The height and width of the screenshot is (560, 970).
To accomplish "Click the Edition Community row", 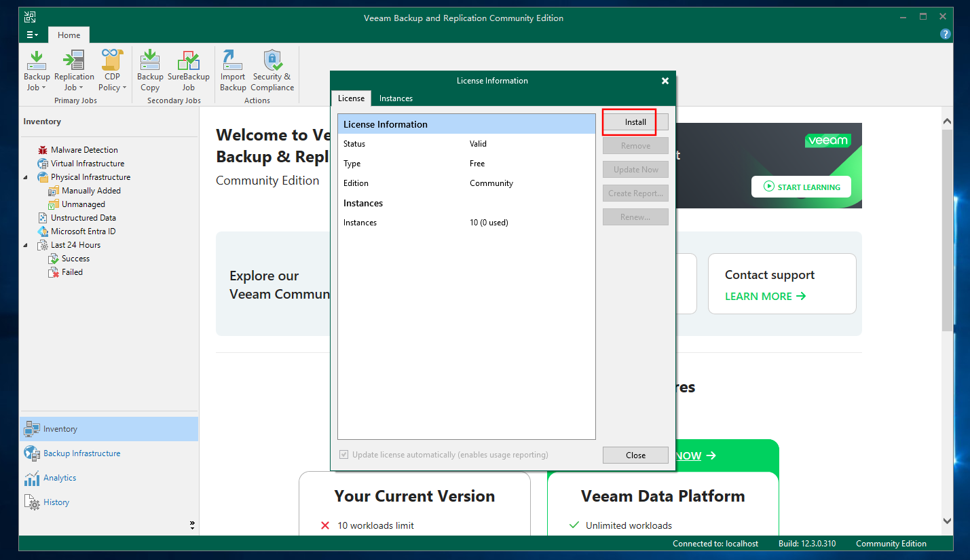I will [466, 183].
